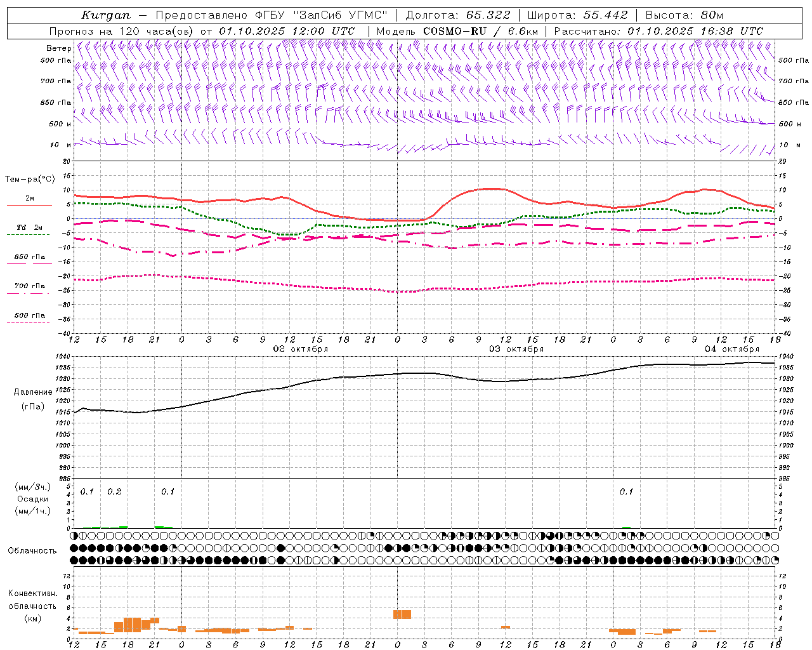Click the Ветер wind panel label
812x650 pixels.
[58, 48]
